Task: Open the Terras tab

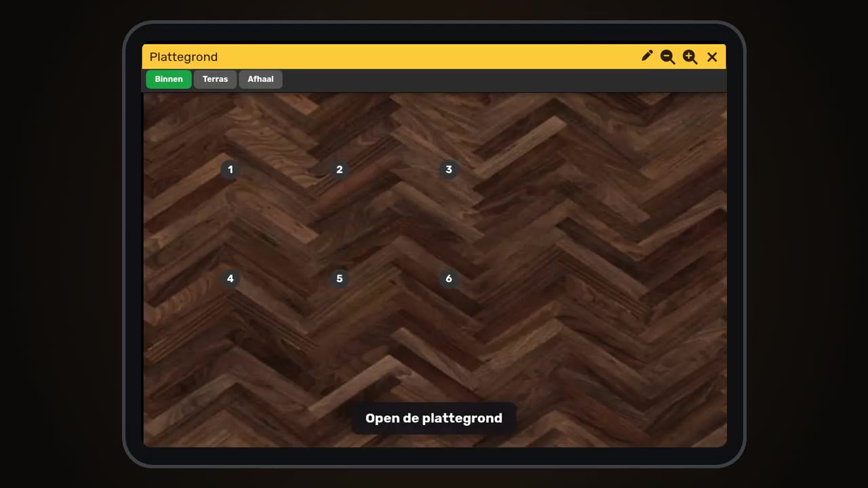Action: pyautogui.click(x=215, y=79)
